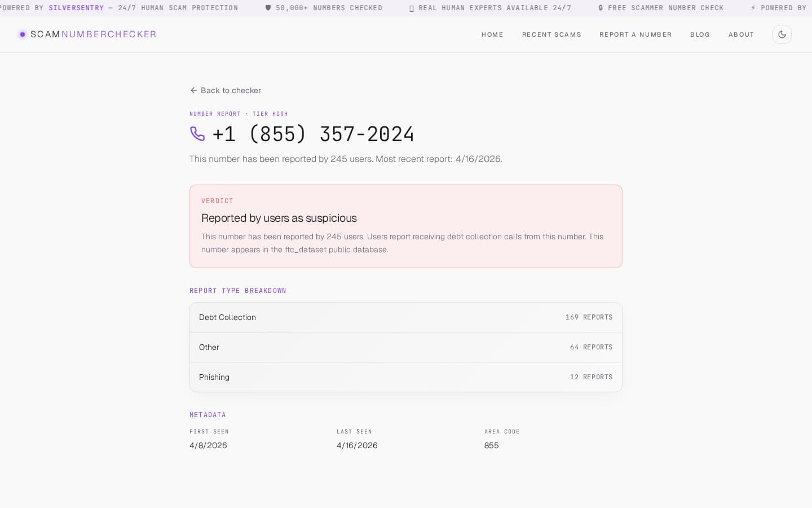Open the About page

[741, 34]
